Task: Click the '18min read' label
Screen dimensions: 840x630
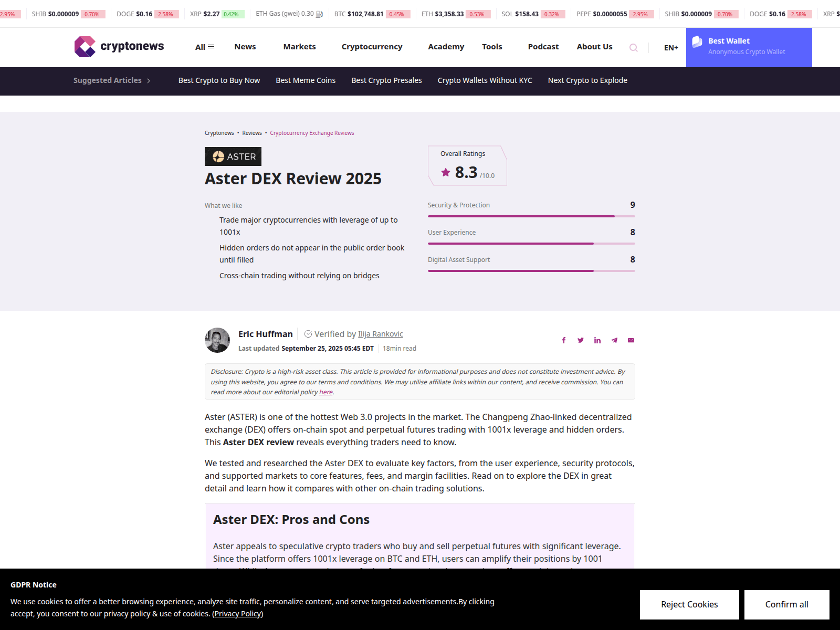Action: 400,348
